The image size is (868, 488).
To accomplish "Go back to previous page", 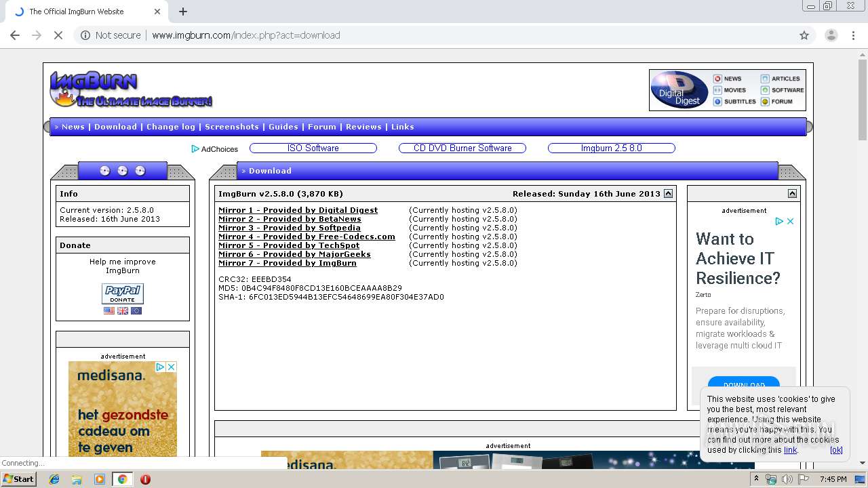I will [x=15, y=35].
